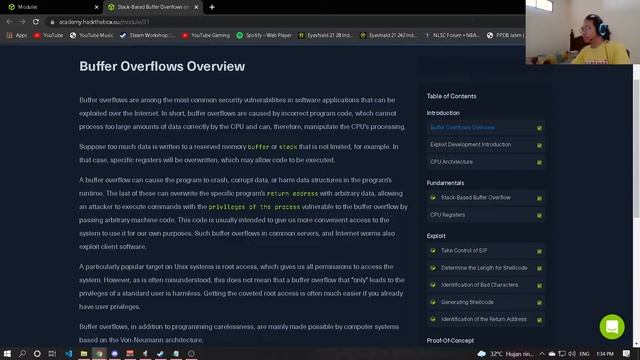Open the Spotify Web Player bookmark
This screenshot has width=640, height=360.
[264, 36]
